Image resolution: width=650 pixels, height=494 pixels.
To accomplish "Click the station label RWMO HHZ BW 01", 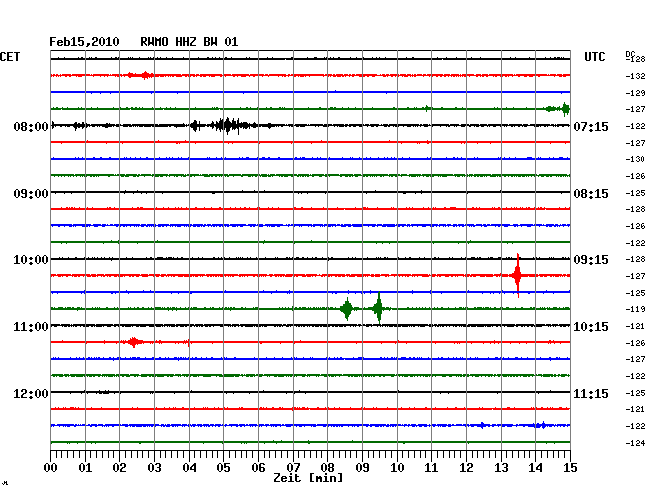I will 189,42.
